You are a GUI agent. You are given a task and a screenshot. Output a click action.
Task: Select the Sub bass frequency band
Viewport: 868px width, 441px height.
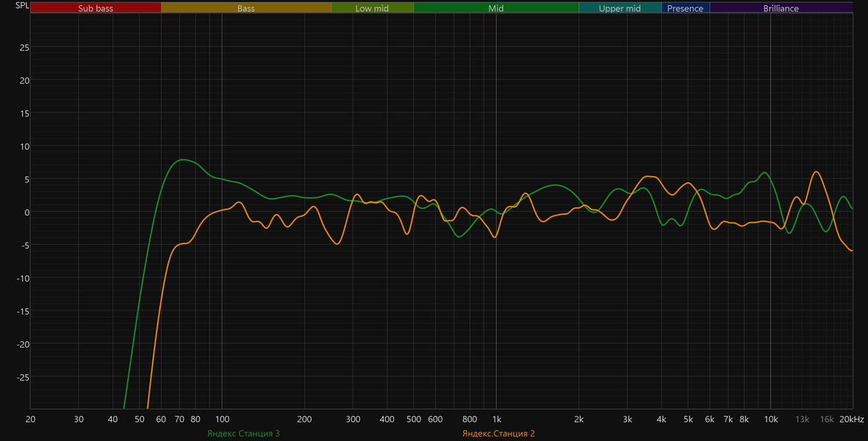click(x=96, y=8)
